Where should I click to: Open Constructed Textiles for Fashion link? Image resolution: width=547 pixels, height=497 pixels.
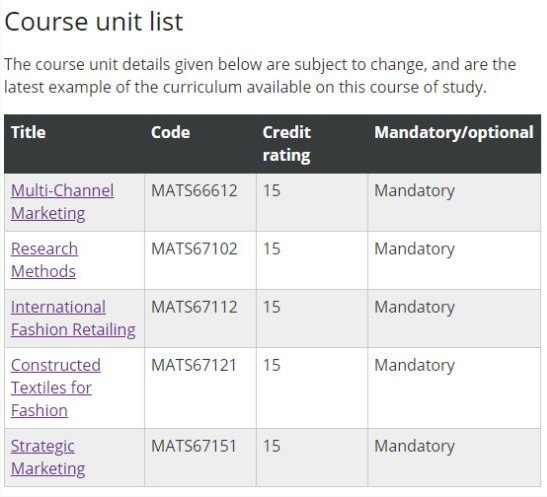click(x=56, y=388)
